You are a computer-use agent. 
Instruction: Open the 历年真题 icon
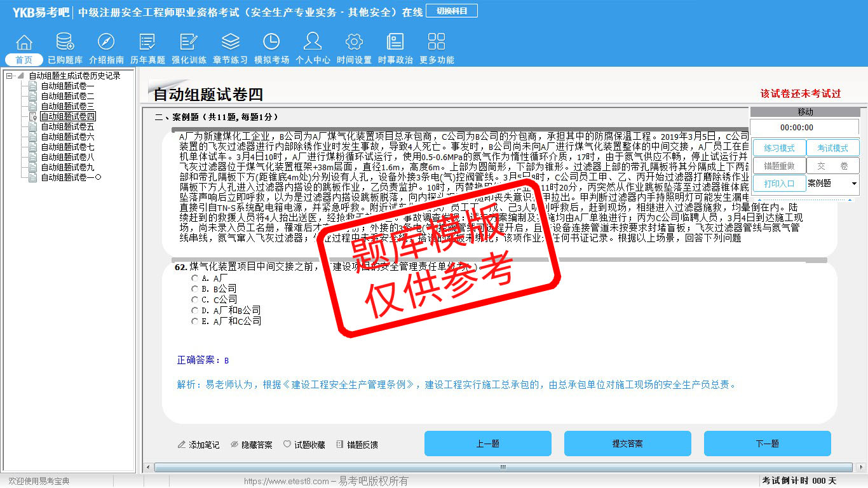(x=147, y=42)
